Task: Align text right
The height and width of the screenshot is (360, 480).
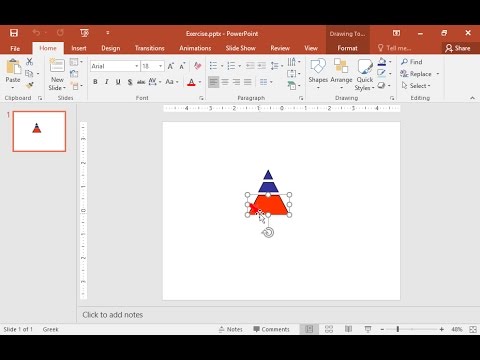Action: point(236,82)
